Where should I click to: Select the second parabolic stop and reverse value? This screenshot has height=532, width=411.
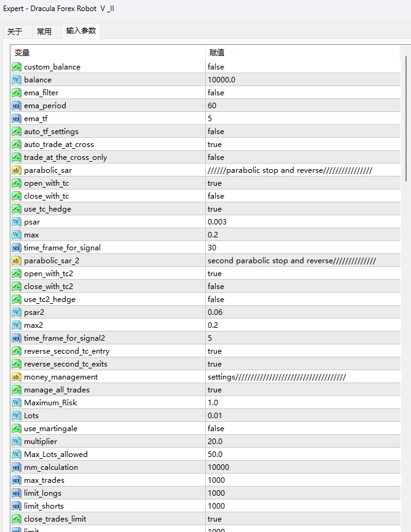pyautogui.click(x=292, y=261)
